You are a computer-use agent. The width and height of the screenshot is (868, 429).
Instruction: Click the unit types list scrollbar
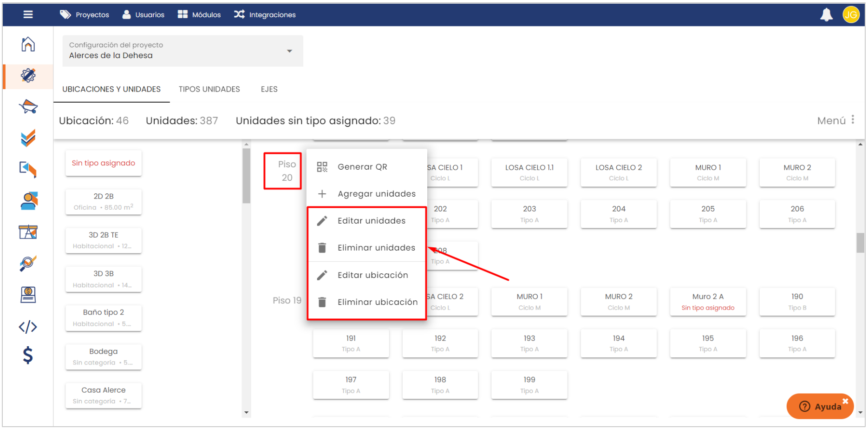pos(246,176)
